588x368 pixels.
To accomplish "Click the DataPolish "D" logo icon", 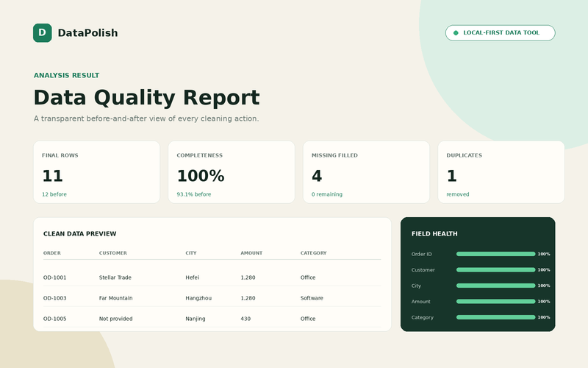I will [x=43, y=33].
